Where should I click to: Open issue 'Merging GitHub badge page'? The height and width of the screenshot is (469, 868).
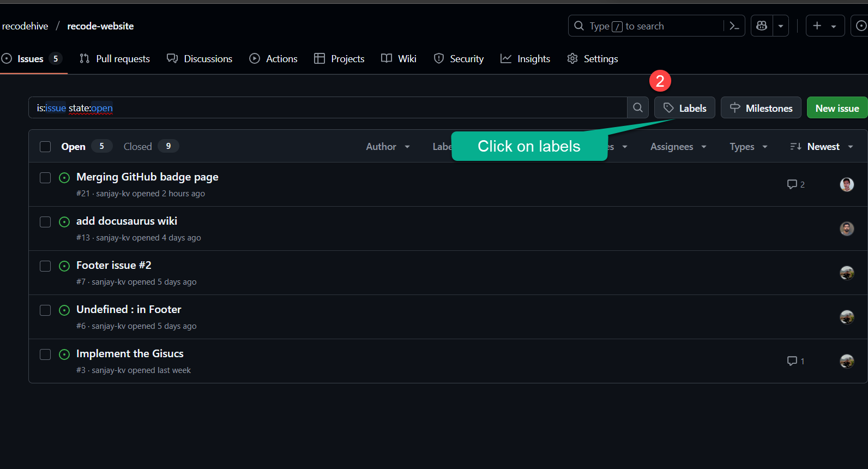click(x=147, y=177)
